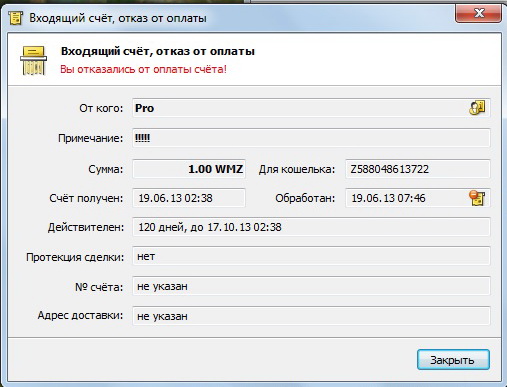Click the Обработан label
Viewport: 507px width, 387px height.
[x=305, y=198]
